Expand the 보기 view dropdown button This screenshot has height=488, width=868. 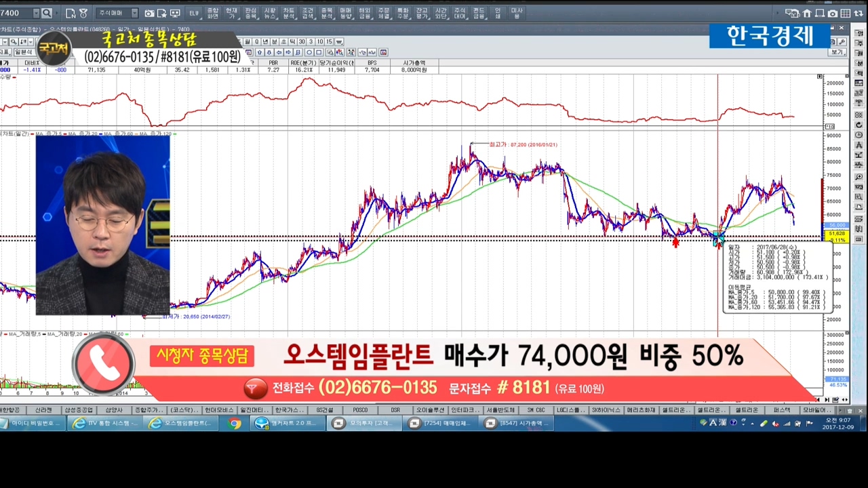tap(839, 52)
